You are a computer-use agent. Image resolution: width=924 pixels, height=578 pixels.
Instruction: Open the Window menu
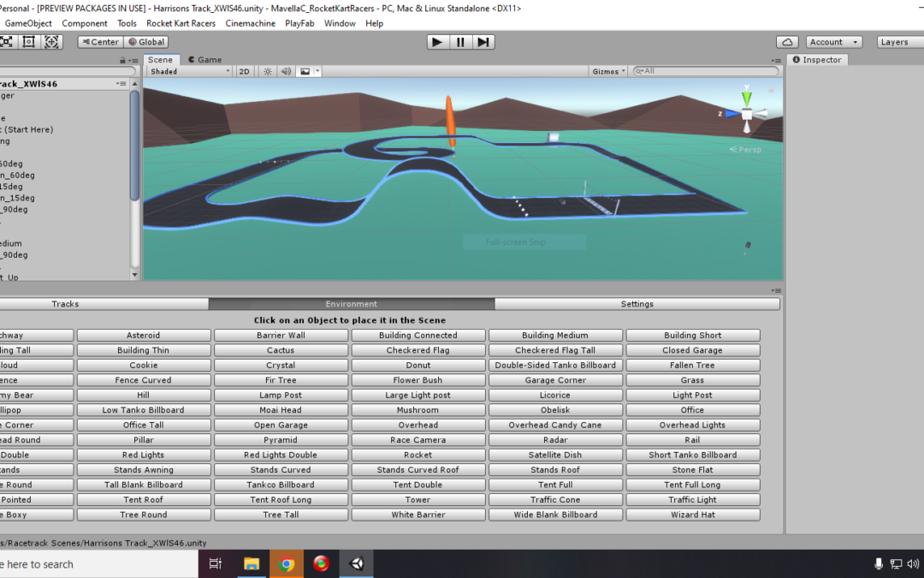(x=340, y=24)
